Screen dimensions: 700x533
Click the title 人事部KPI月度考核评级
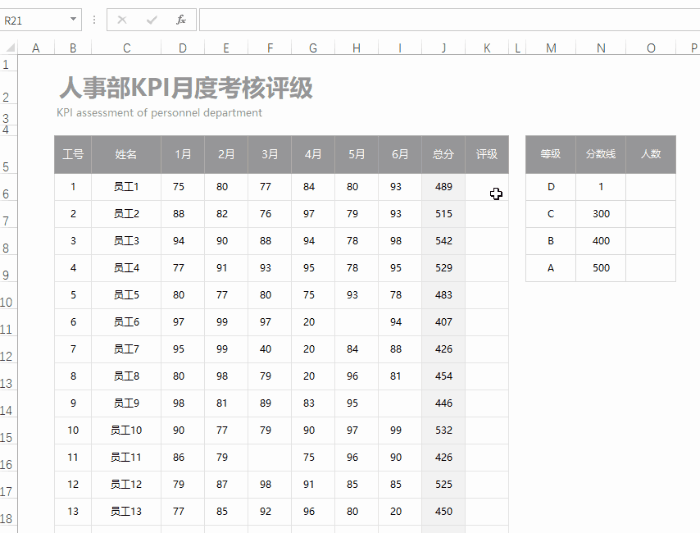[x=186, y=87]
